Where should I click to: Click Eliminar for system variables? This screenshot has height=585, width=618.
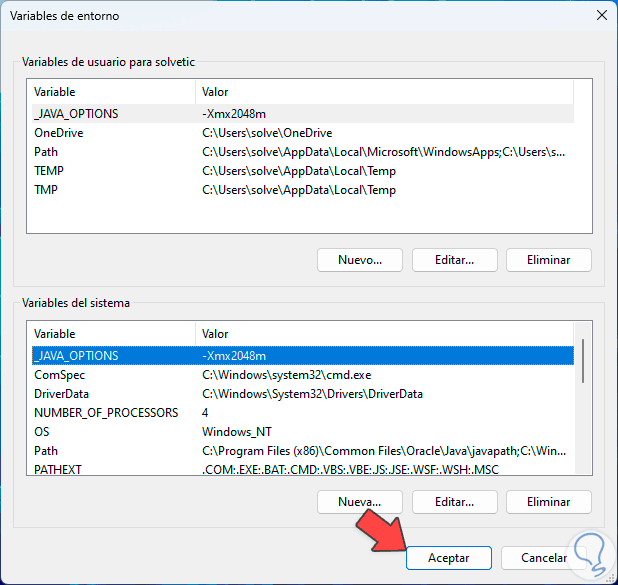549,501
